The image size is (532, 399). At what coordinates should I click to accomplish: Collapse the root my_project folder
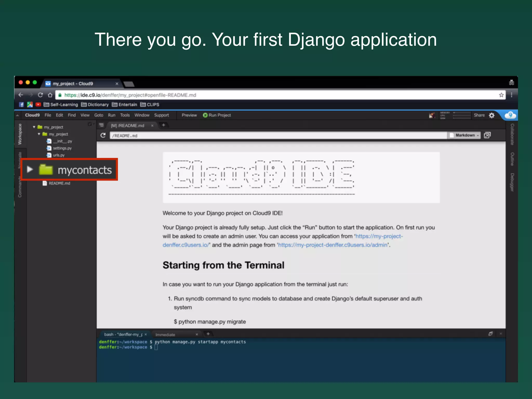coord(34,127)
